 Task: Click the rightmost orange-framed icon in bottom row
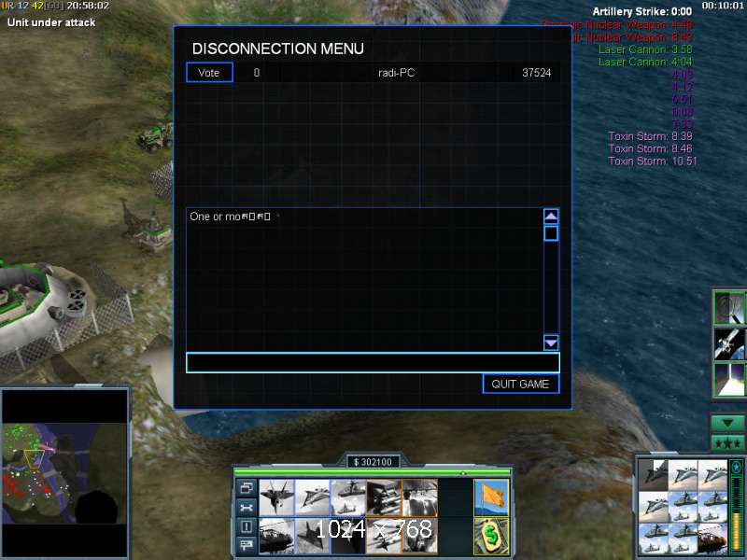click(419, 536)
